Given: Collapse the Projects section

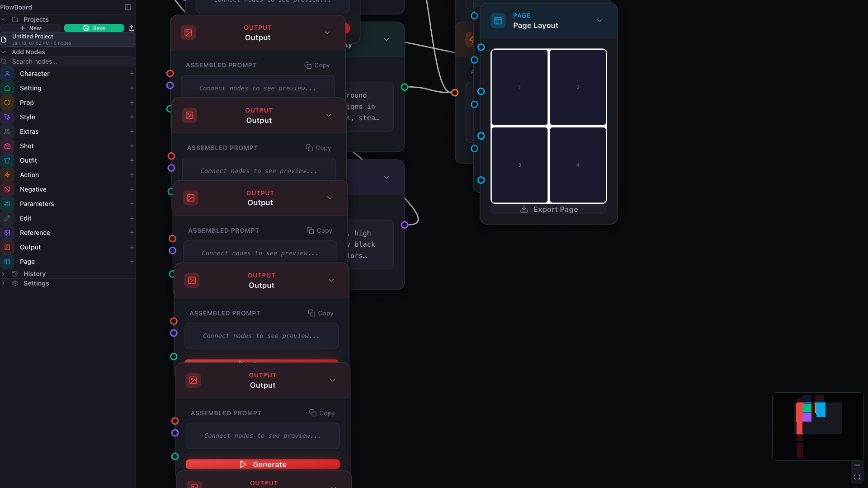Looking at the screenshot, I should (x=3, y=19).
